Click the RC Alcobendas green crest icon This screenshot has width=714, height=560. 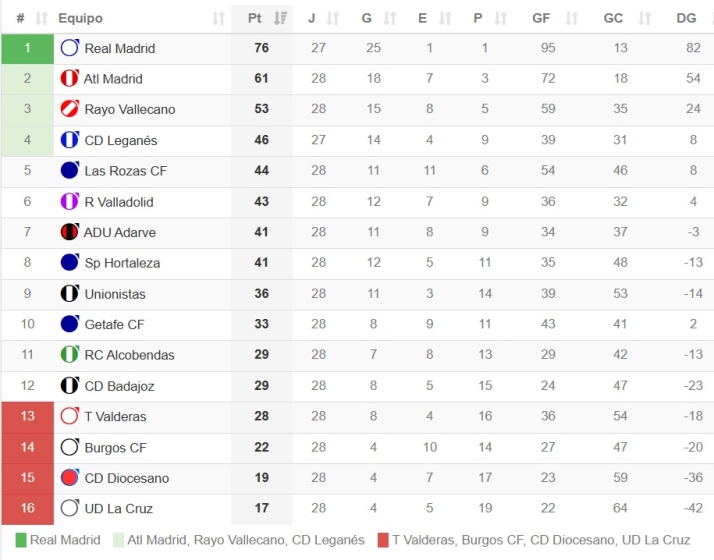69,355
